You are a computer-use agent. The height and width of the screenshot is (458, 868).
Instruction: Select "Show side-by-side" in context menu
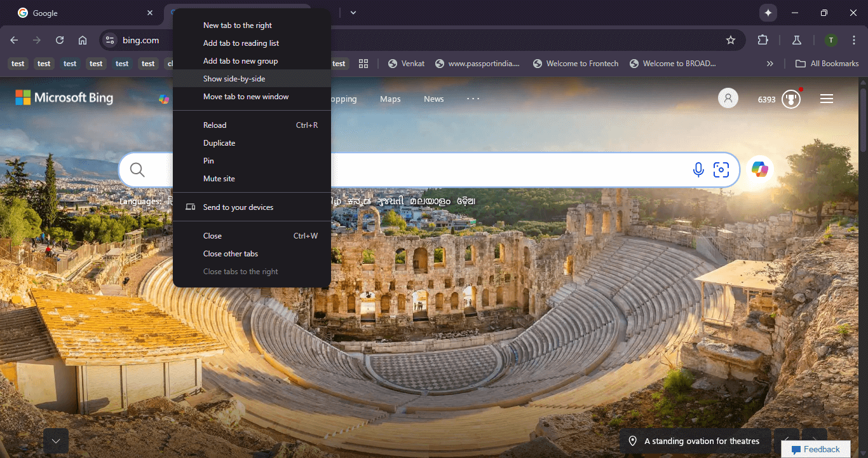(234, 79)
